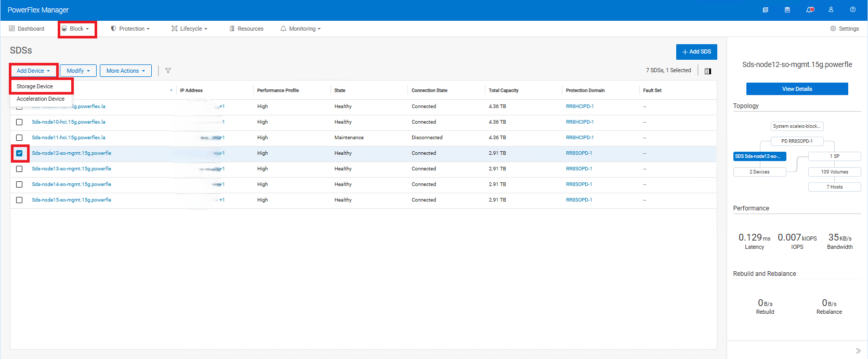
Task: Select the Sds-node11-hci row checkbox
Action: [19, 138]
